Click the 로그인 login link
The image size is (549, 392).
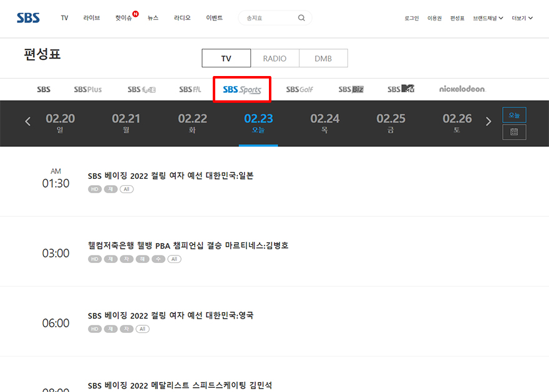pos(411,18)
